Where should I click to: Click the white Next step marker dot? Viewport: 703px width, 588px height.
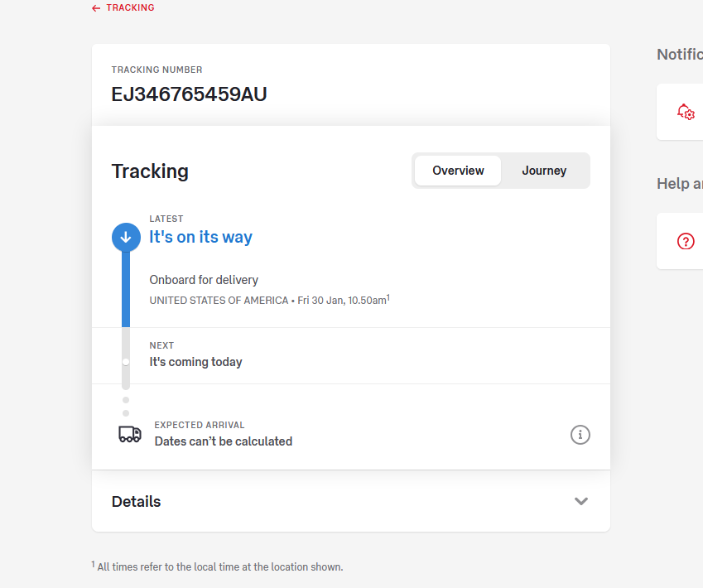(126, 362)
